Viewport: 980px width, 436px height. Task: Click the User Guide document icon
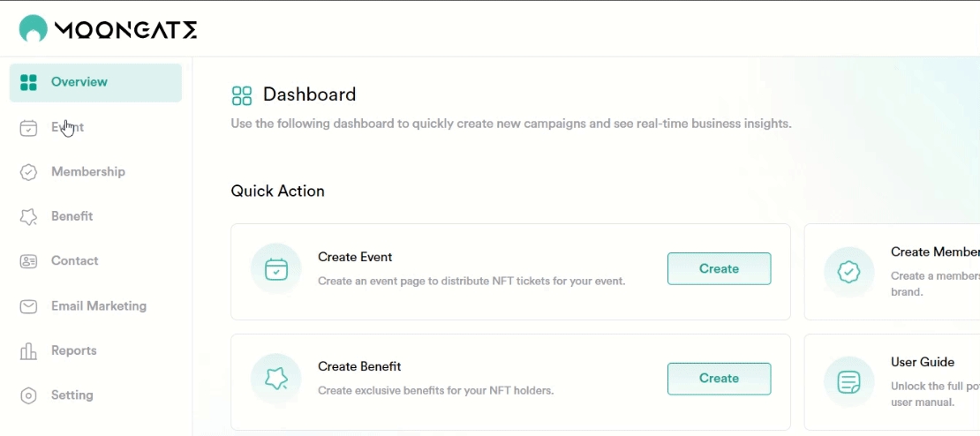[849, 382]
